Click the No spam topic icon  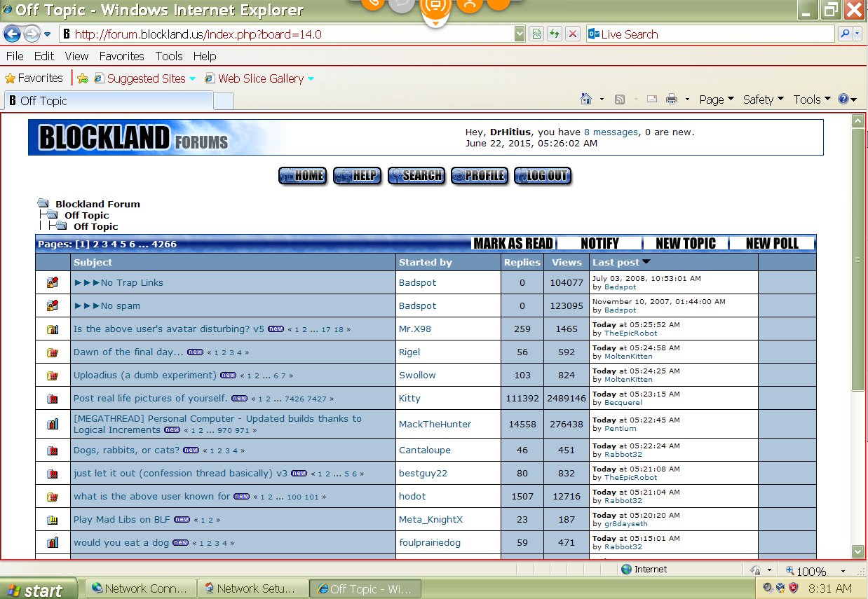(x=53, y=306)
